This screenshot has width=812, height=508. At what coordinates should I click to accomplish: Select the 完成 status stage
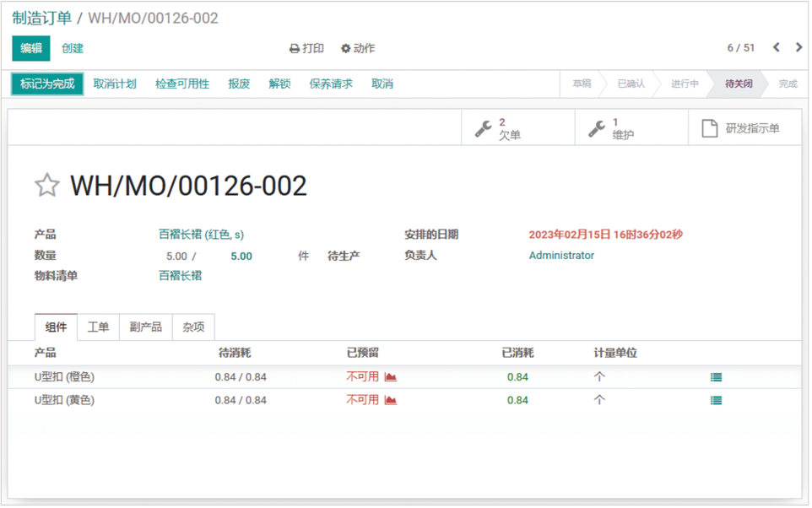point(787,84)
